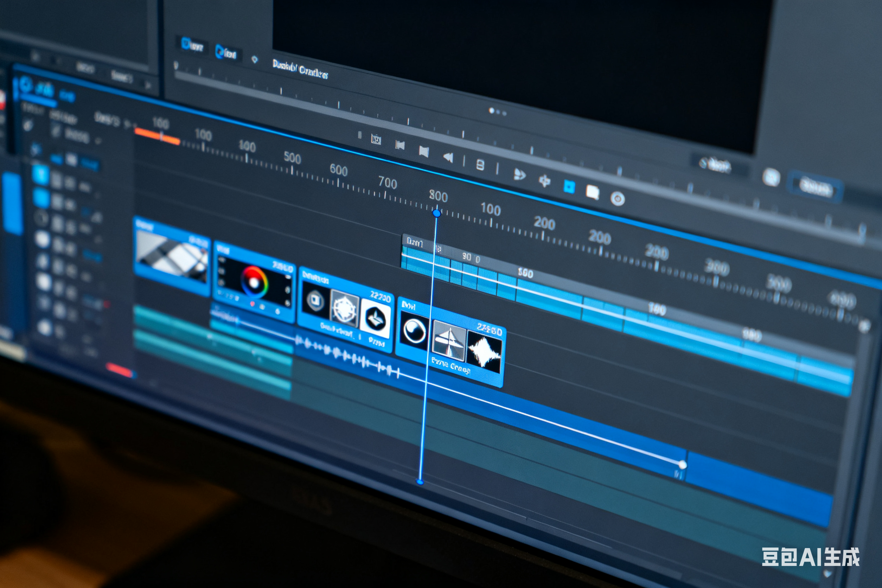Click the small framed-image icon in toolbar

pos(376,140)
